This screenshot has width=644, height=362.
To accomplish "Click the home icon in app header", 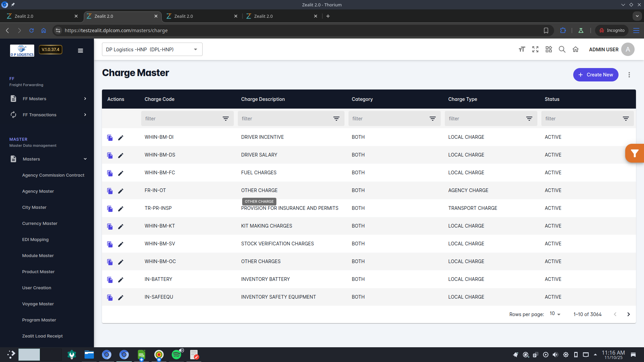I will tap(576, 50).
